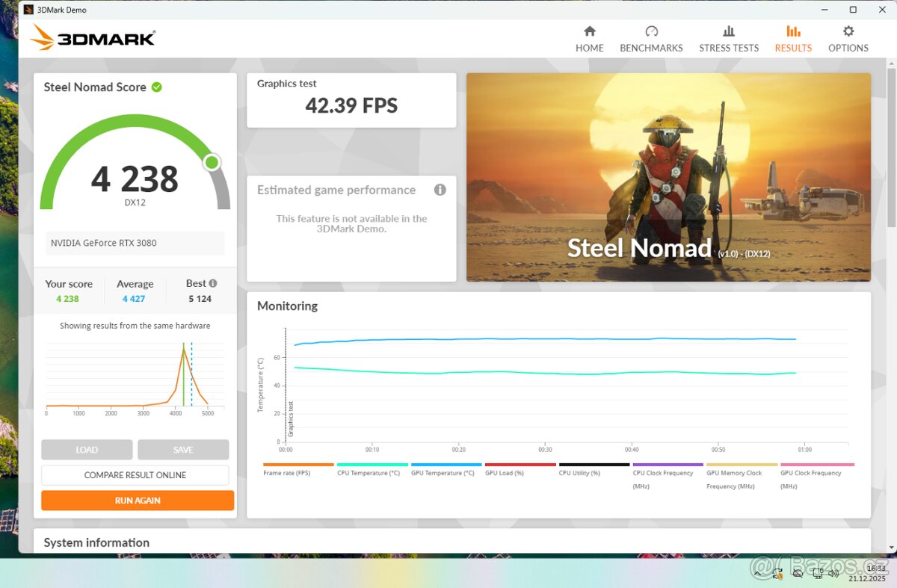The height and width of the screenshot is (588, 897).
Task: Go to the Home section
Action: [589, 38]
